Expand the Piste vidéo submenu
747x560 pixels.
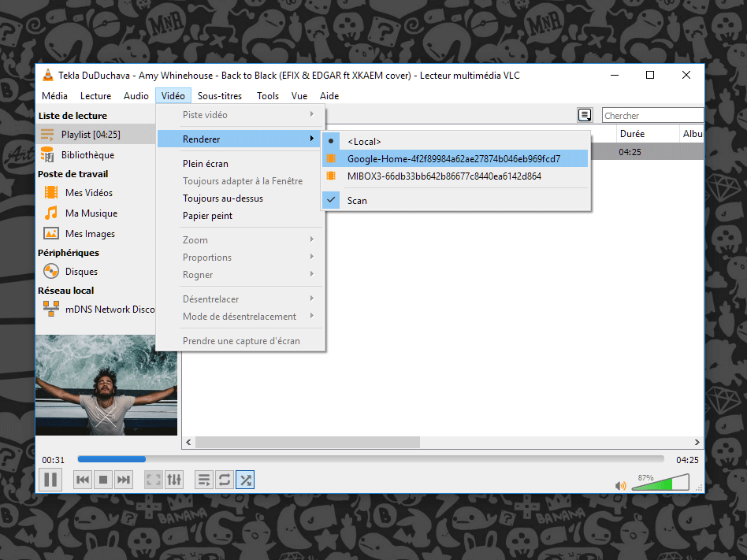(x=240, y=115)
